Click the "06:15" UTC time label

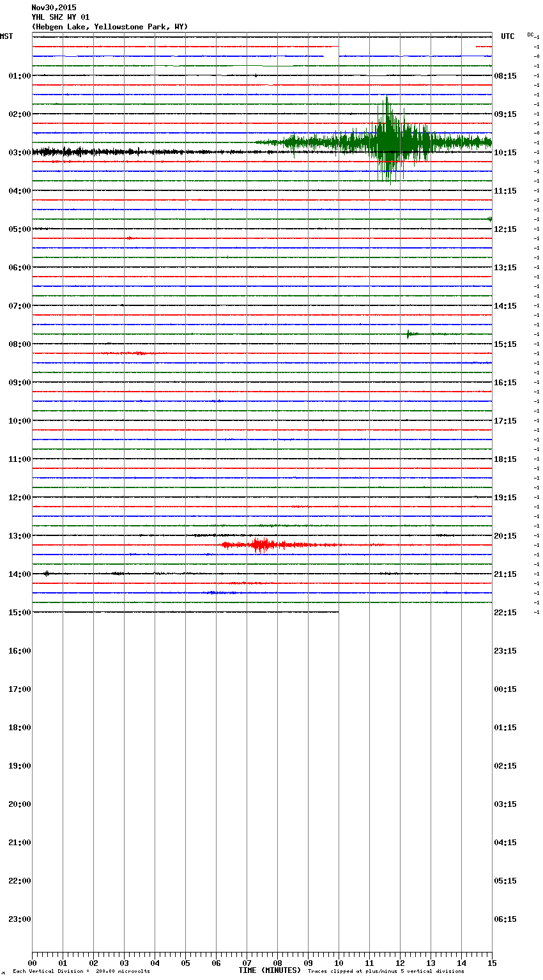coord(505,919)
